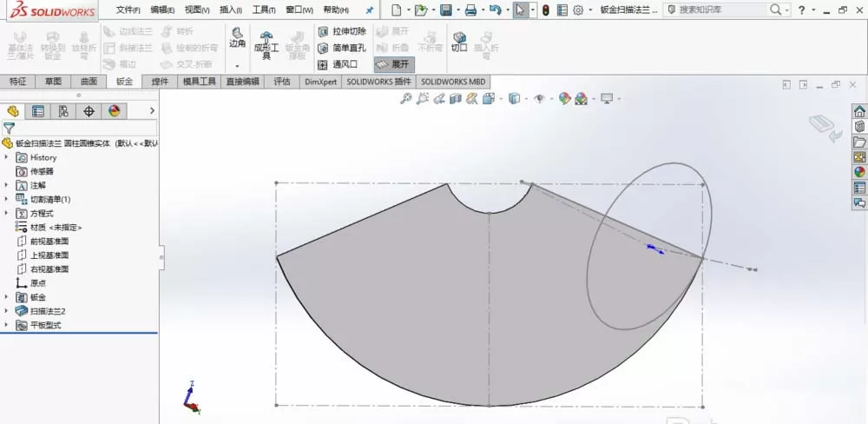Toggle the exit flatten corner confirmation icon
The height and width of the screenshot is (424, 868).
826,128
